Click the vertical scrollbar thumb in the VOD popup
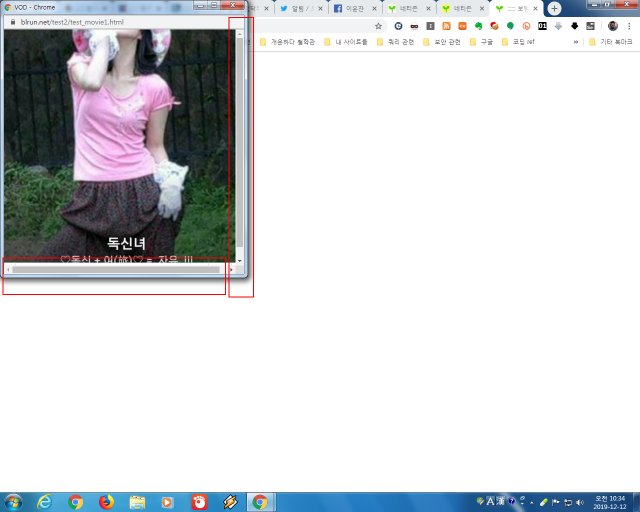The image size is (640, 512). click(240, 142)
